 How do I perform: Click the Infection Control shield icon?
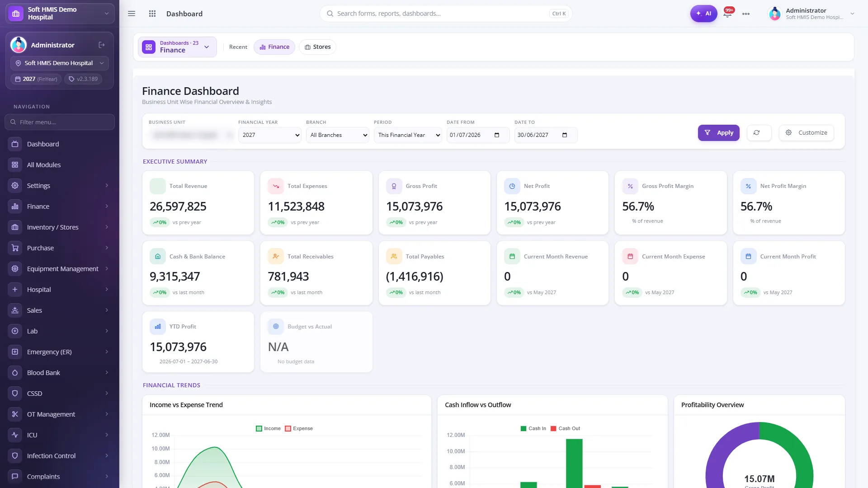point(15,456)
